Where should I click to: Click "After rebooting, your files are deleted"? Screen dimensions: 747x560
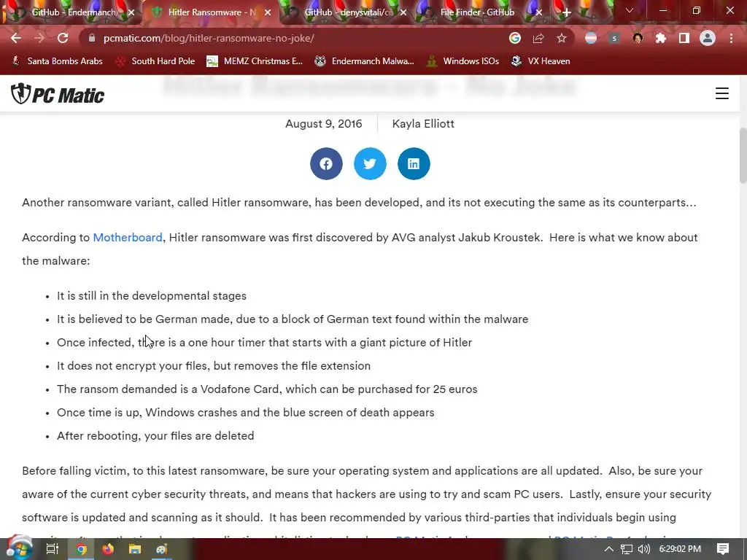[x=155, y=436]
